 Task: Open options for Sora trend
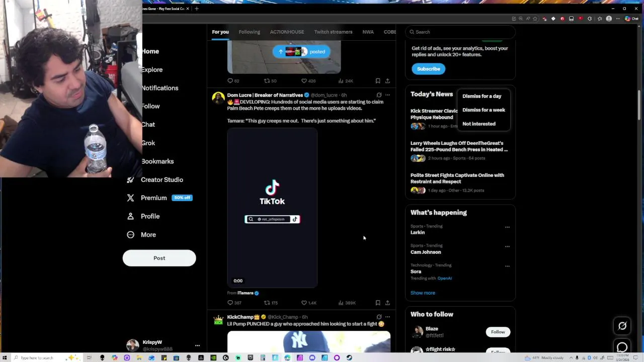click(507, 266)
